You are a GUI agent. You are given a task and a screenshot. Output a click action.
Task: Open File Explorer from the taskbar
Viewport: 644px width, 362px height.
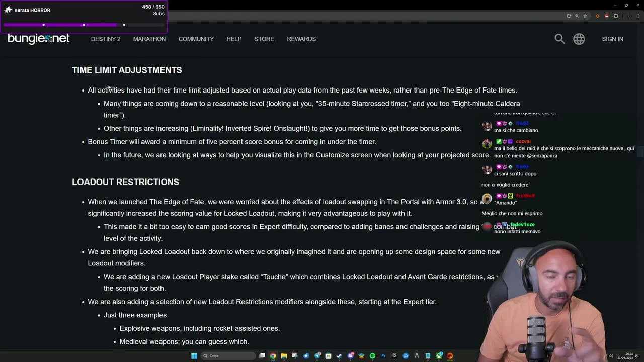[x=284, y=356]
